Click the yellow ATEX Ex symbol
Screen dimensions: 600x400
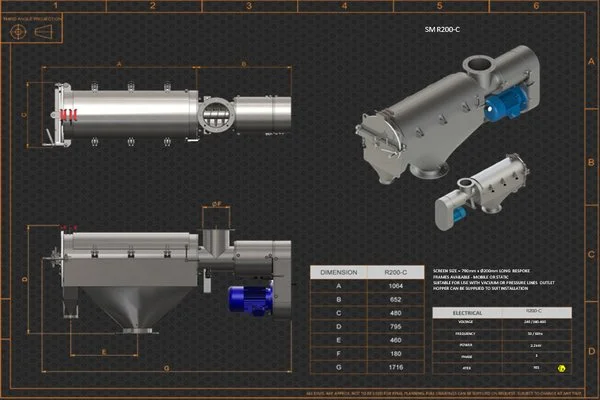pos(561,368)
